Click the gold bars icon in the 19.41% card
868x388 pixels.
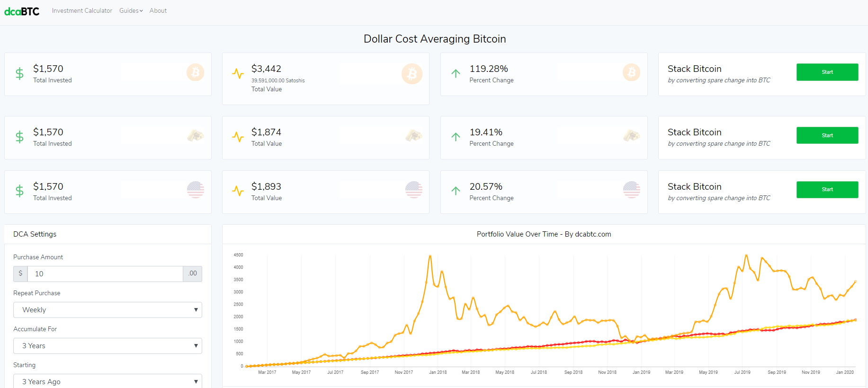(x=632, y=136)
